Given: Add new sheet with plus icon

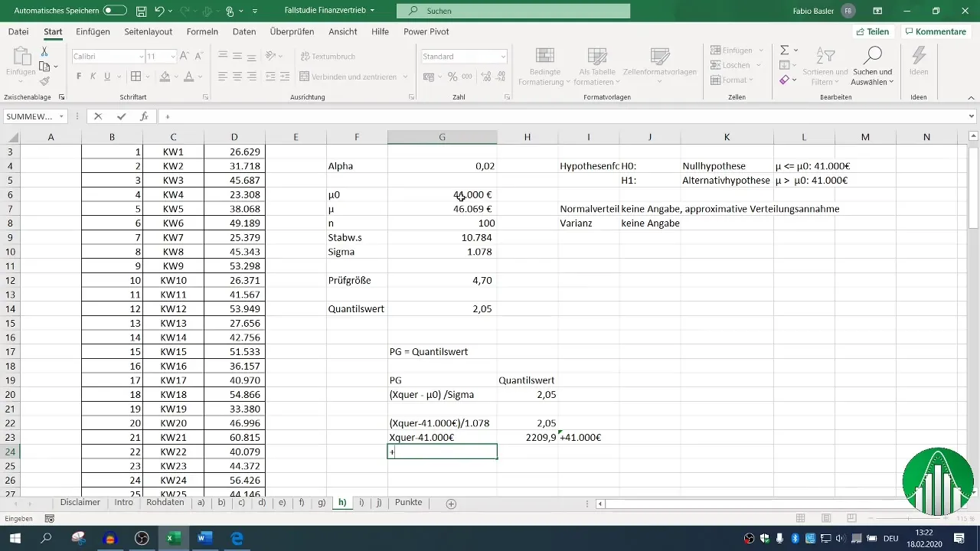Looking at the screenshot, I should [x=451, y=504].
